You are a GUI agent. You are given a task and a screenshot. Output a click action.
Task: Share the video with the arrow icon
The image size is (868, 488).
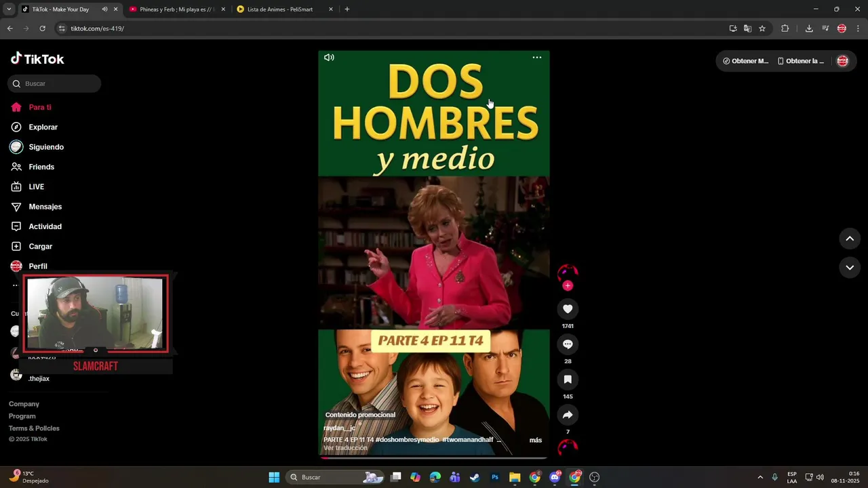click(568, 415)
